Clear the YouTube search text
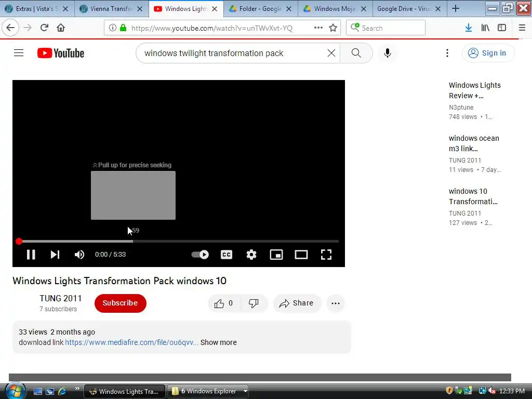 (x=331, y=53)
